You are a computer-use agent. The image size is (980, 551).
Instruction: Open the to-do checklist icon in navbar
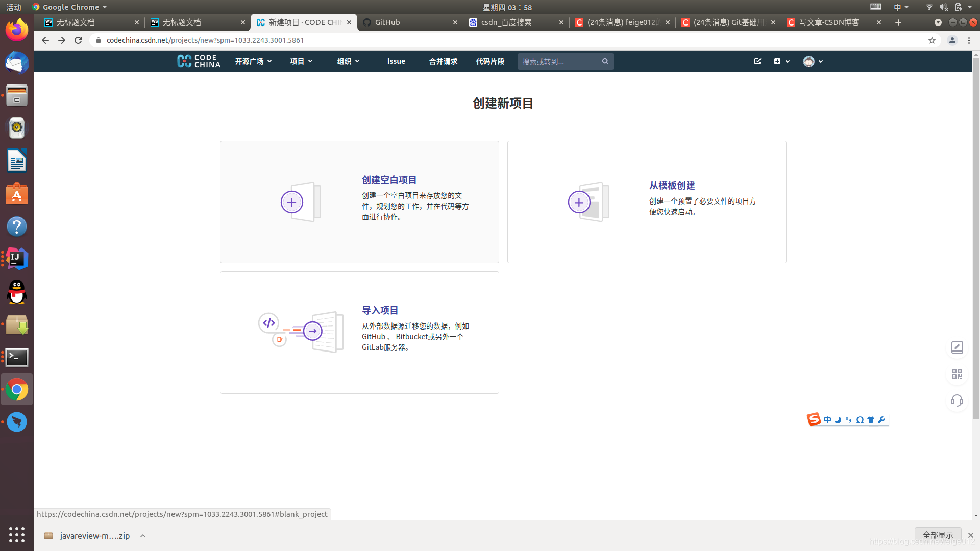757,61
